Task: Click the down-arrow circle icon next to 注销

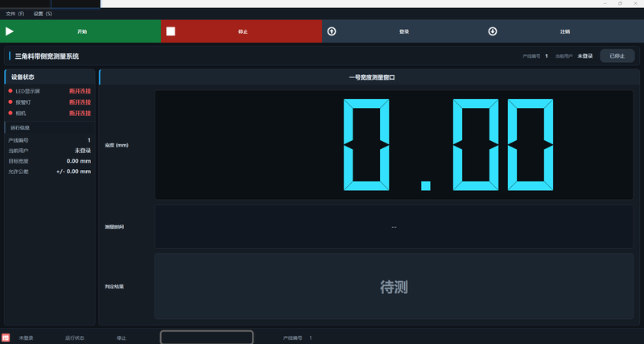Action: click(x=493, y=31)
